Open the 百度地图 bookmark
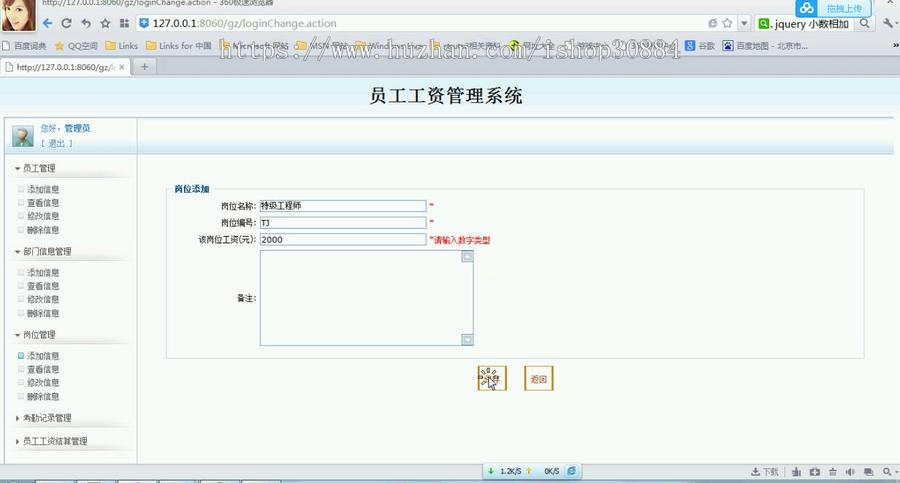 (x=765, y=46)
